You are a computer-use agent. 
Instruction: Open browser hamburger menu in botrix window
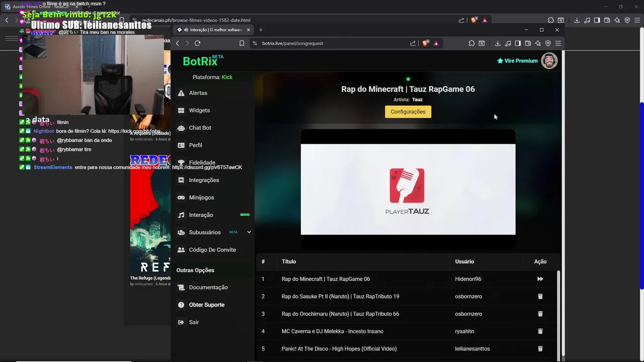click(x=558, y=43)
